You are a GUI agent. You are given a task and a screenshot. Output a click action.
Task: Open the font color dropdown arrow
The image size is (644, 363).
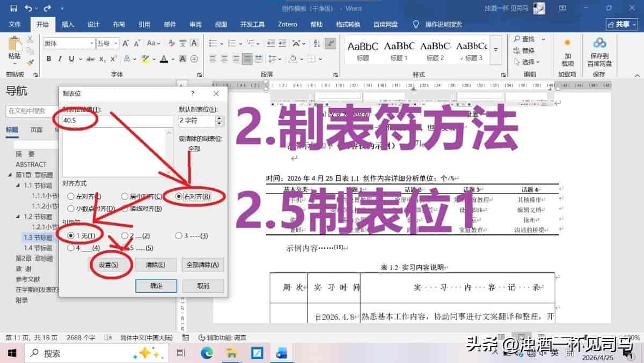click(x=173, y=59)
